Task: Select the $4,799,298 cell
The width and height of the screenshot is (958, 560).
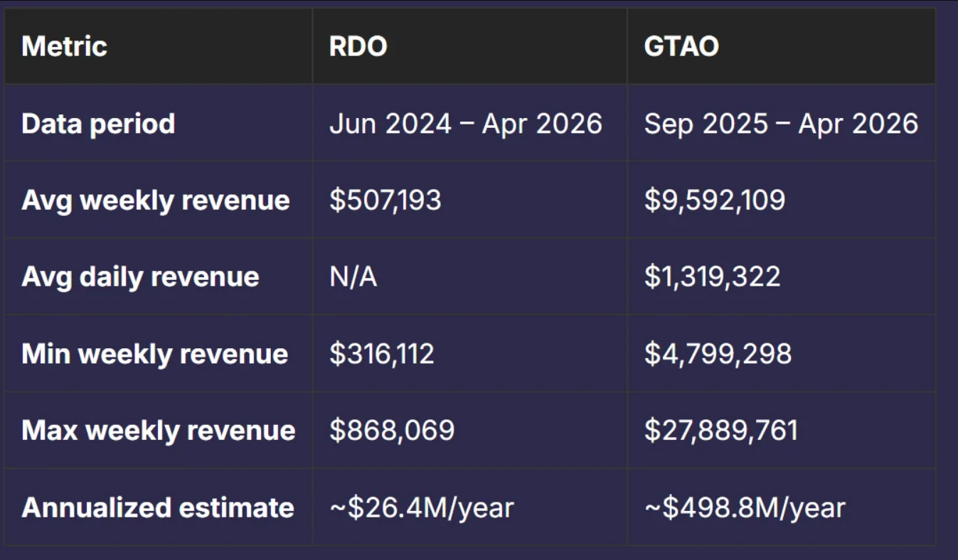Action: (x=718, y=354)
